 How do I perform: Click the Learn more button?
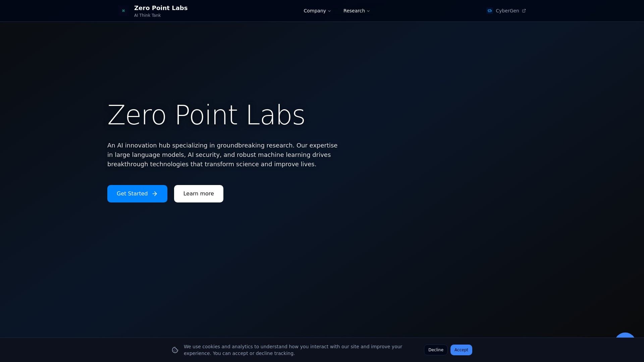click(x=199, y=194)
